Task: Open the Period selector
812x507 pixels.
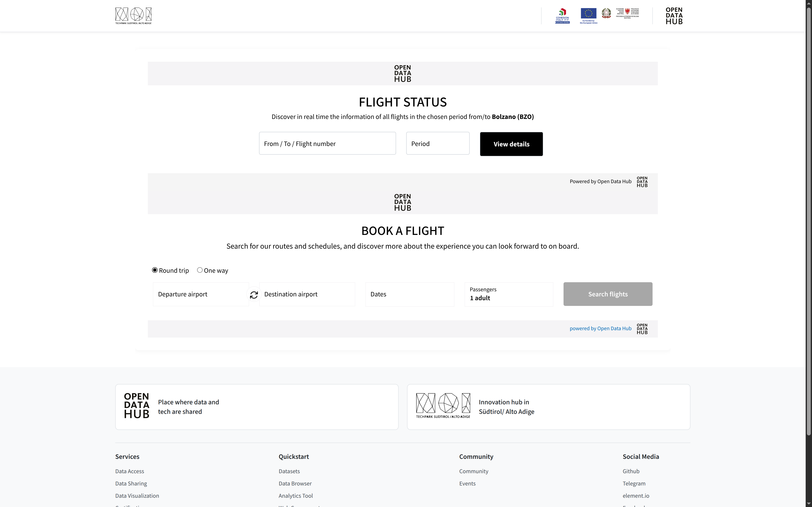Action: pyautogui.click(x=438, y=143)
